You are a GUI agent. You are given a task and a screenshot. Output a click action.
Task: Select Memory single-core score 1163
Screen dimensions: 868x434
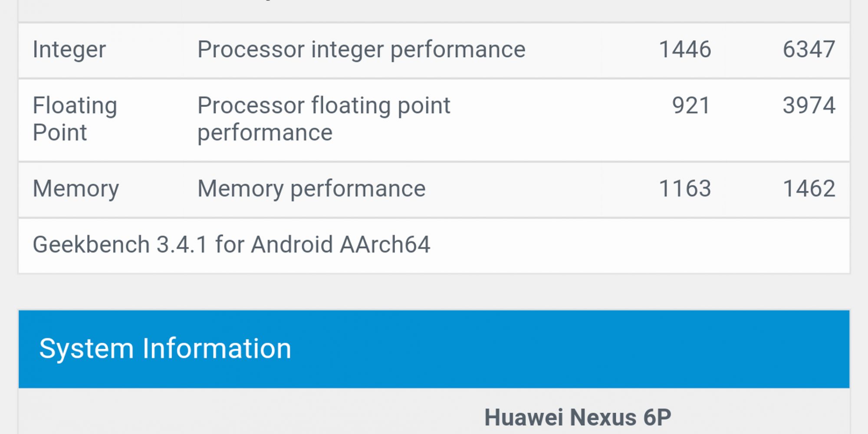[x=685, y=189]
